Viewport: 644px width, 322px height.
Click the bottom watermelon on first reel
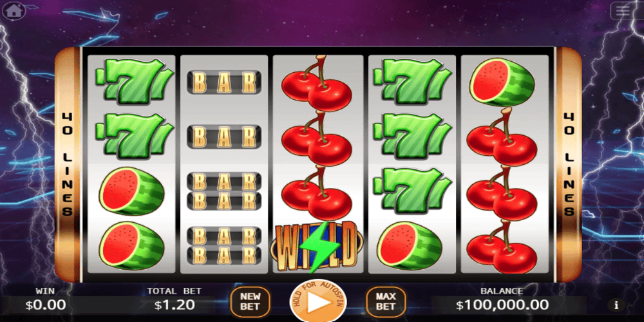click(131, 245)
